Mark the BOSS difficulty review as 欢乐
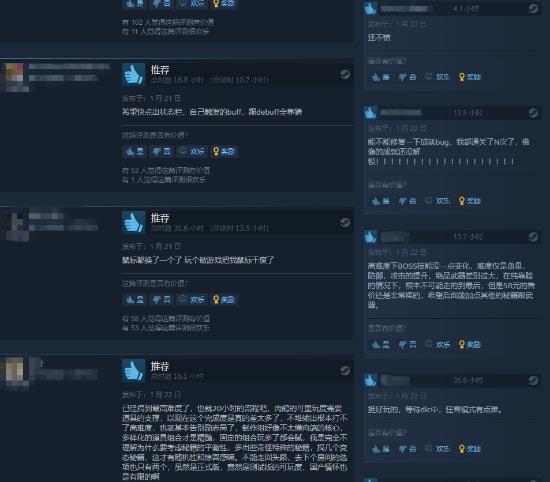 click(x=437, y=344)
